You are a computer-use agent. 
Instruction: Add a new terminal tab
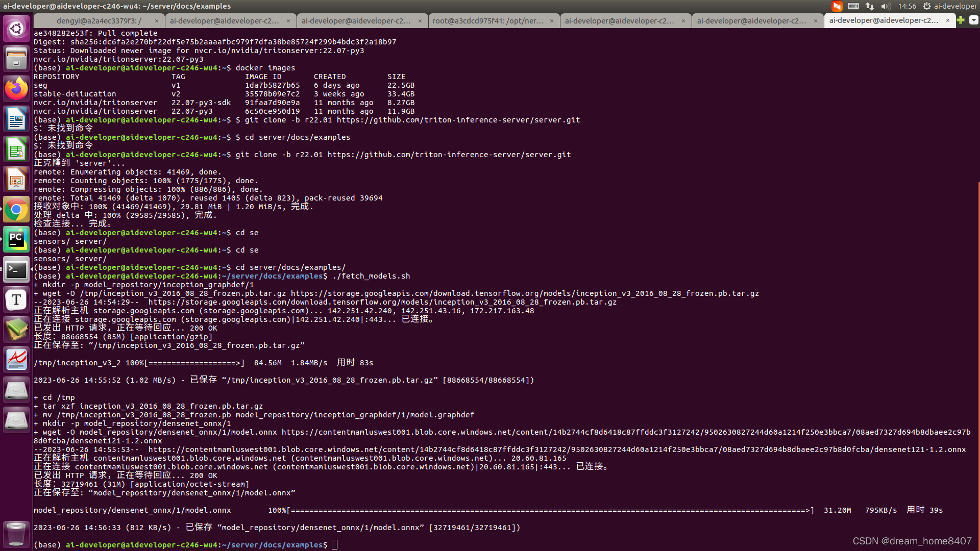click(x=961, y=20)
